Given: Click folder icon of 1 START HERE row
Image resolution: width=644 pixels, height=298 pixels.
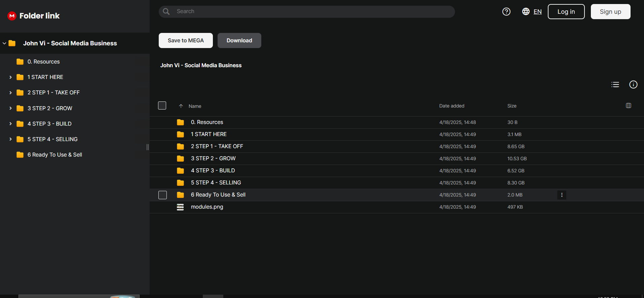Looking at the screenshot, I should click(180, 134).
